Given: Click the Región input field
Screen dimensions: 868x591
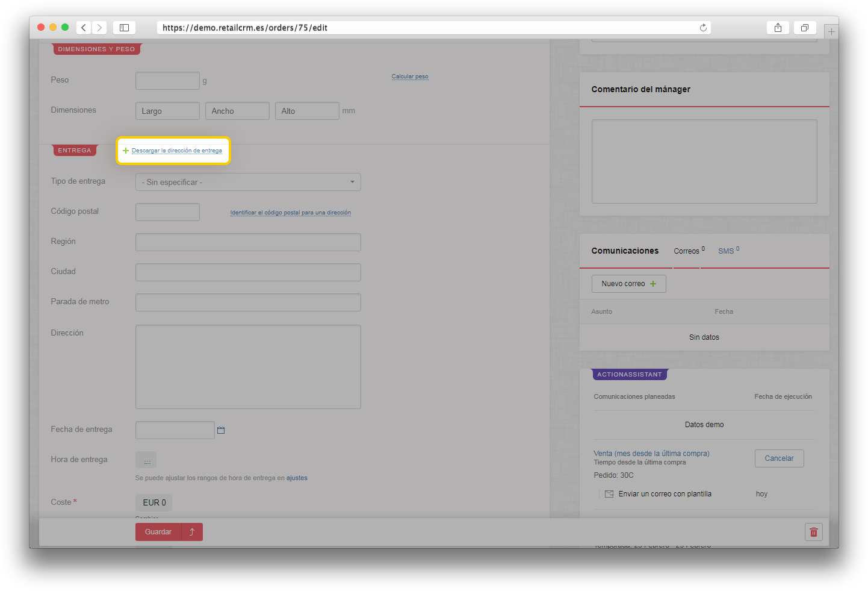Looking at the screenshot, I should 248,242.
